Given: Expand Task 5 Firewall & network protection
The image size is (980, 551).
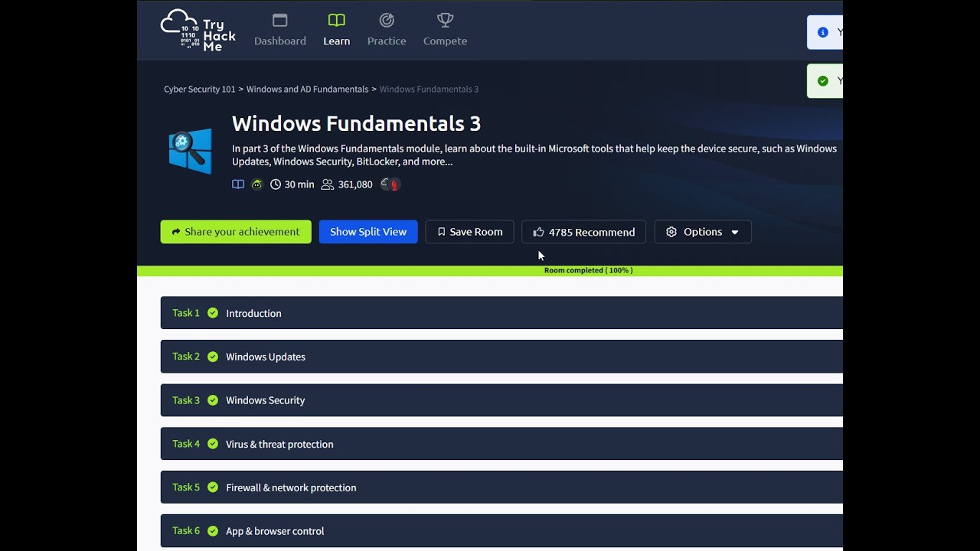Looking at the screenshot, I should [x=501, y=487].
